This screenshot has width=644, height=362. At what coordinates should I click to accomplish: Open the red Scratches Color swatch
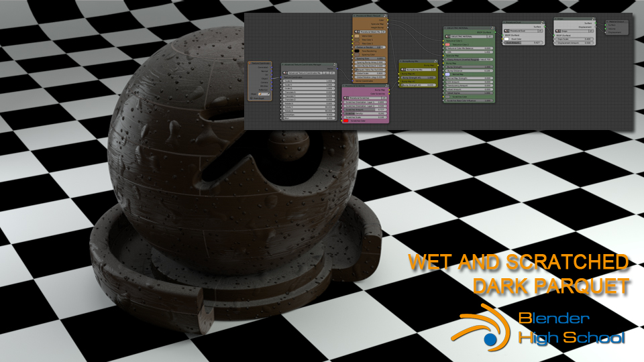coord(346,121)
